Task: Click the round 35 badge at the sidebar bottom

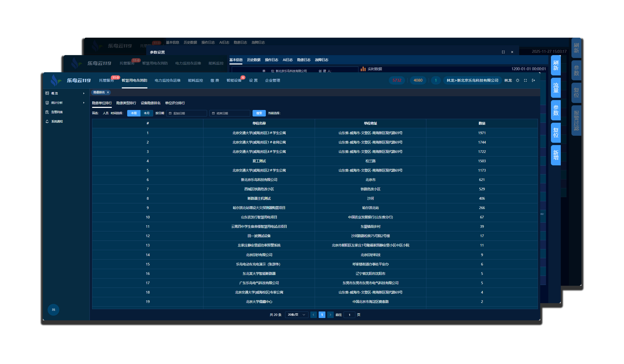Action: [53, 310]
